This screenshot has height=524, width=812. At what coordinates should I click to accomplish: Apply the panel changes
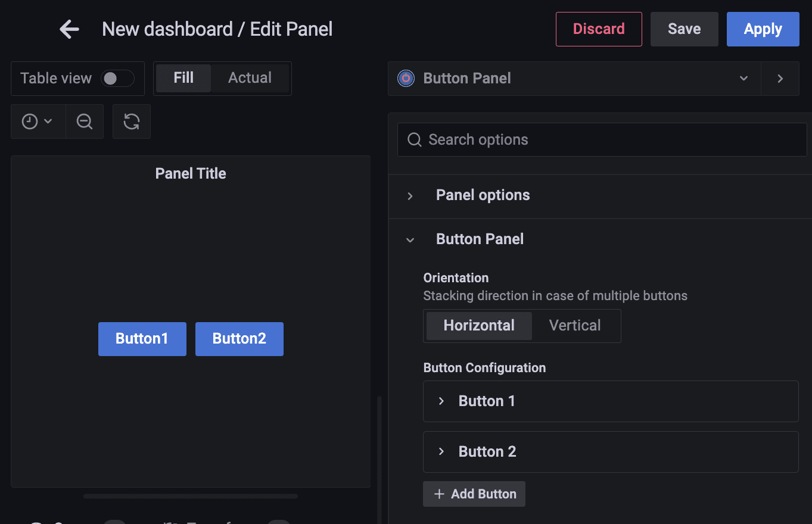click(763, 29)
